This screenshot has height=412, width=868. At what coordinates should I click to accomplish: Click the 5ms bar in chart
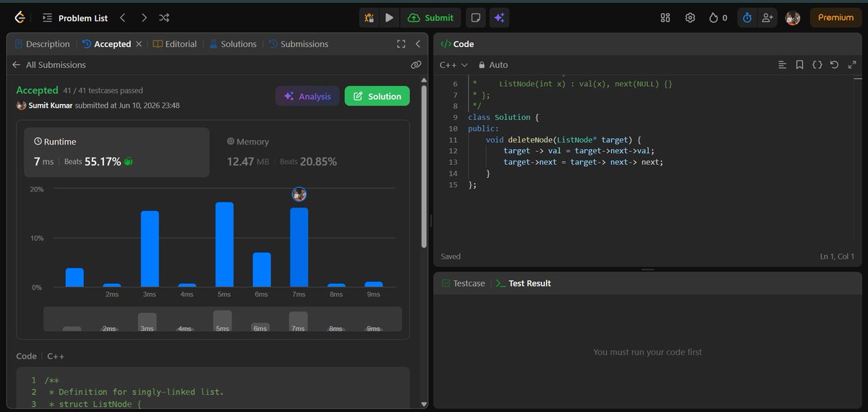click(x=224, y=244)
